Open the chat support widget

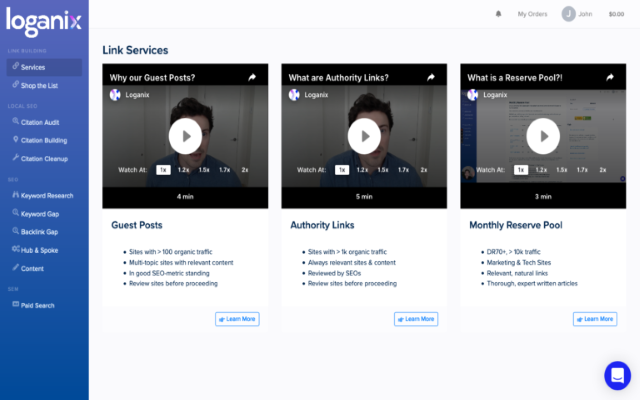(617, 375)
